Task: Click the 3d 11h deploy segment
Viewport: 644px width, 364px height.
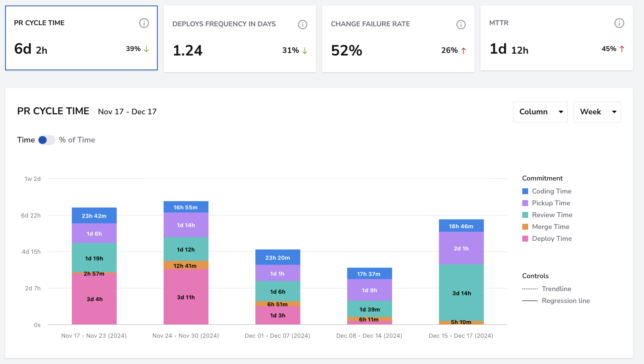Action: [x=186, y=297]
